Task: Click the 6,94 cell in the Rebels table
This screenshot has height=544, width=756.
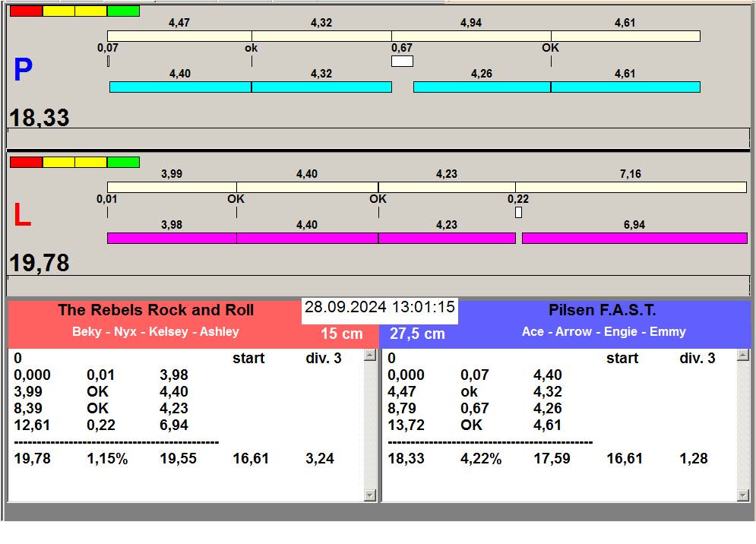Action: [x=174, y=425]
